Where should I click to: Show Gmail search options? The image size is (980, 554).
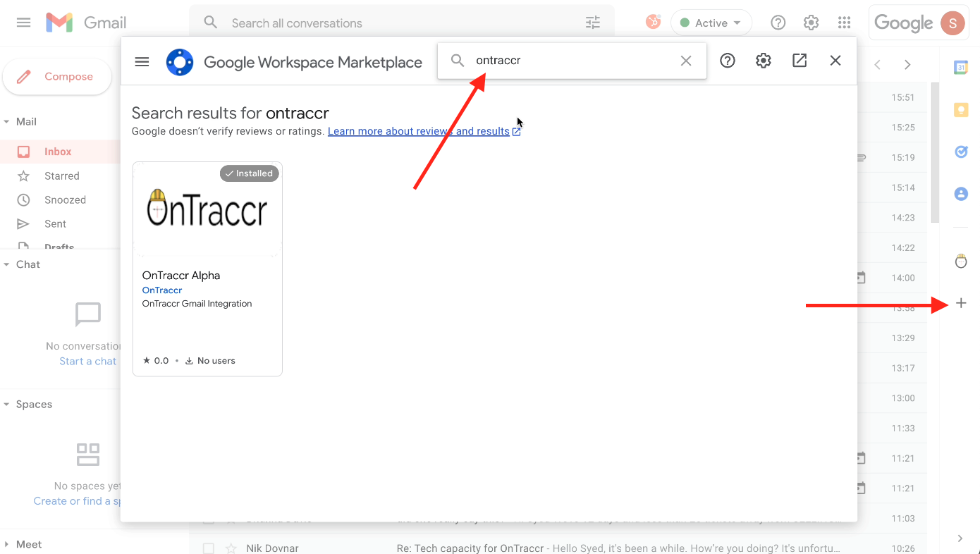(x=593, y=23)
